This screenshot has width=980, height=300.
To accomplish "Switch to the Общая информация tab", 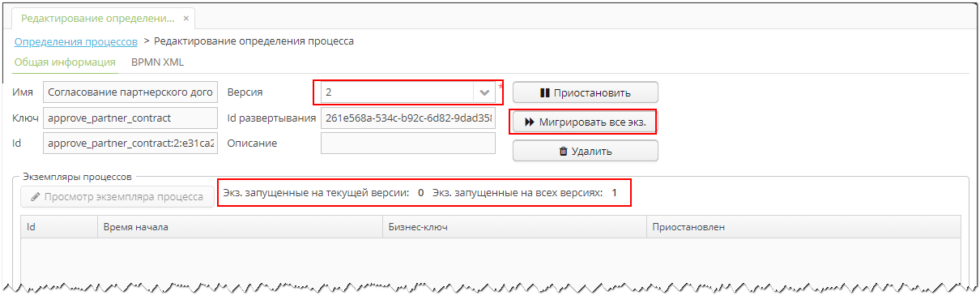I will (x=65, y=62).
